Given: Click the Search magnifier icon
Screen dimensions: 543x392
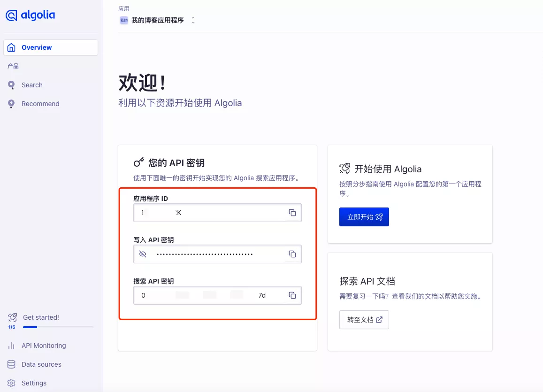Looking at the screenshot, I should pyautogui.click(x=11, y=85).
